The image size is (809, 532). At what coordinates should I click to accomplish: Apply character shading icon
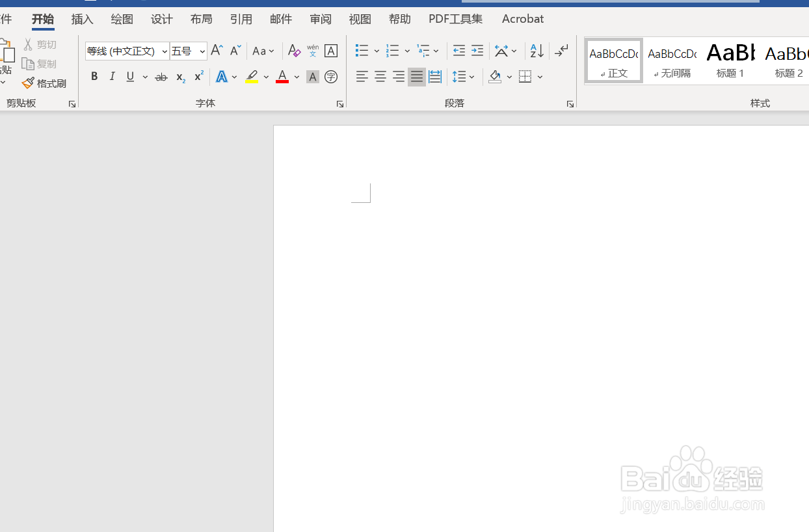313,77
